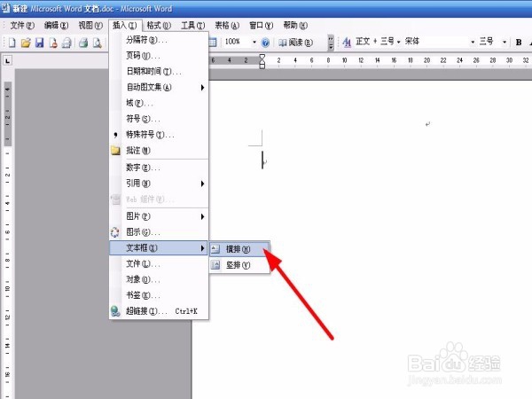The height and width of the screenshot is (399, 532).
Task: Open the 格式(O) menu
Action: coord(159,26)
